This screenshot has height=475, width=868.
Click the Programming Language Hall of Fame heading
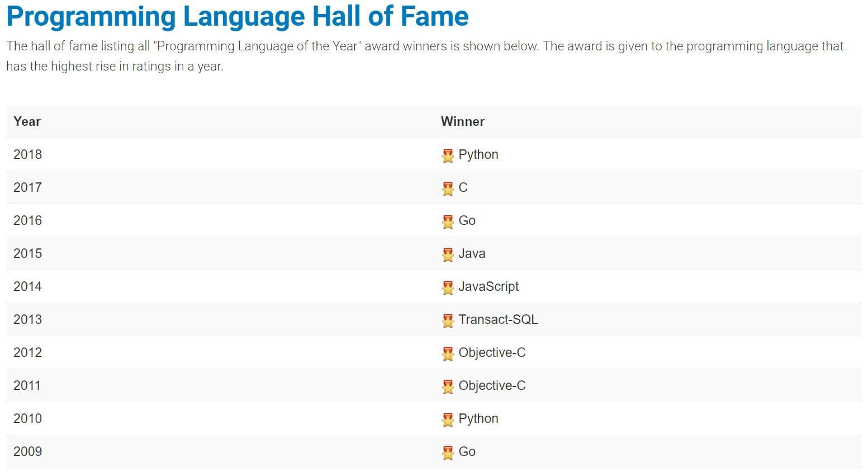[x=238, y=16]
